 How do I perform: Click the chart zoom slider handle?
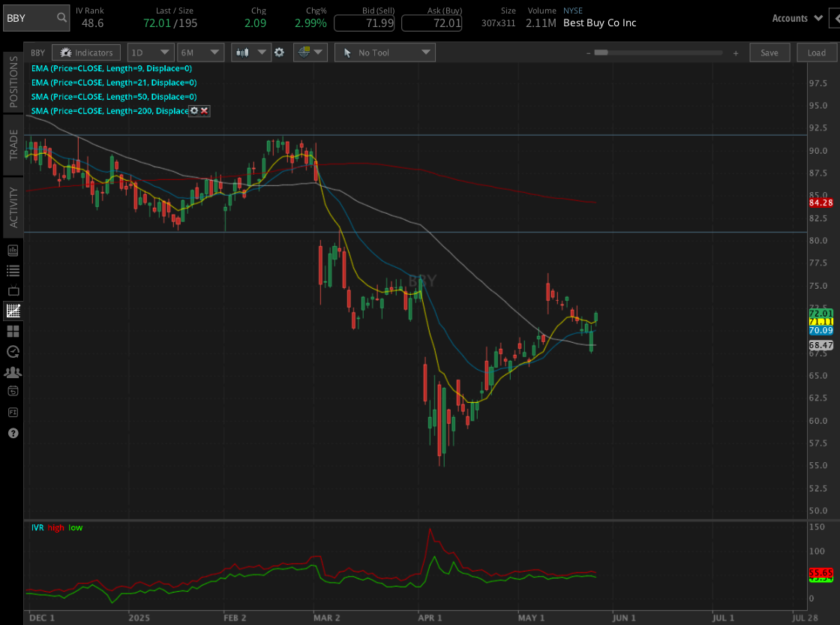pos(601,53)
